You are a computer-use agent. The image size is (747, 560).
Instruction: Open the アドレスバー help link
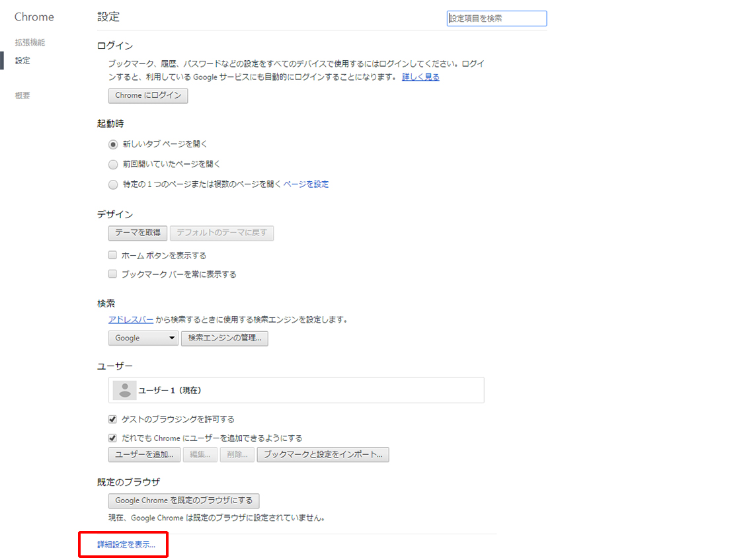coord(130,319)
